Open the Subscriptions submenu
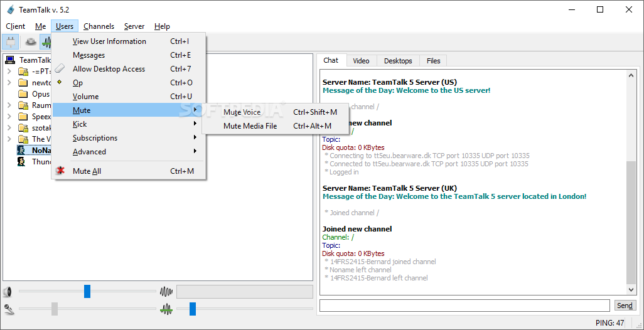The height and width of the screenshot is (330, 644). [x=129, y=138]
